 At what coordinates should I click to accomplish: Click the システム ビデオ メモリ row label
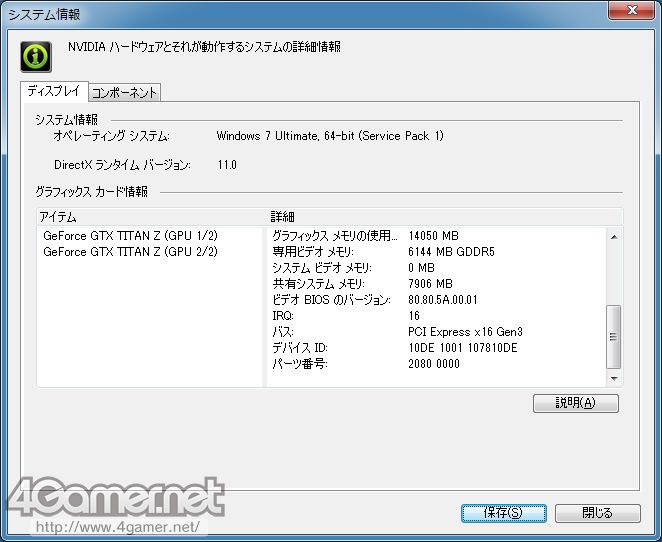322,268
